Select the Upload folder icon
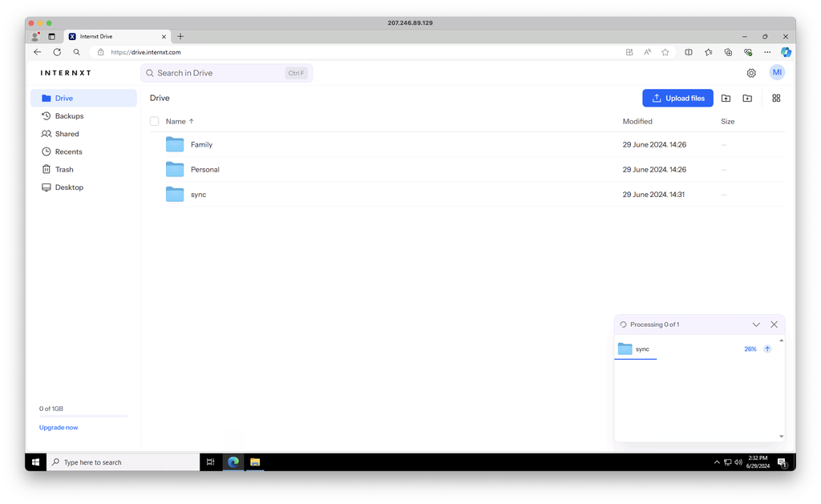This screenshot has width=821, height=504. tap(726, 98)
